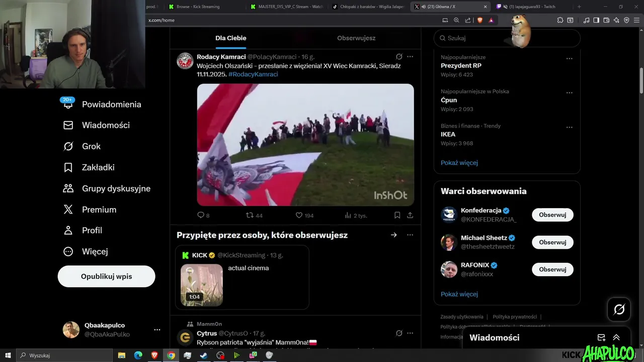This screenshot has width=644, height=362.
Task: Ask Grok about Rodacy Kamraci post
Action: (x=399, y=57)
